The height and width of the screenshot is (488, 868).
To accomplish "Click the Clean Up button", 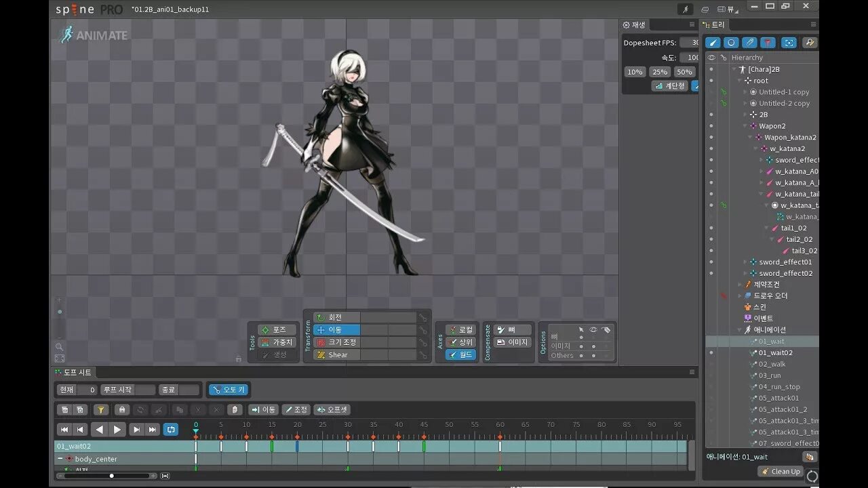I will [781, 471].
